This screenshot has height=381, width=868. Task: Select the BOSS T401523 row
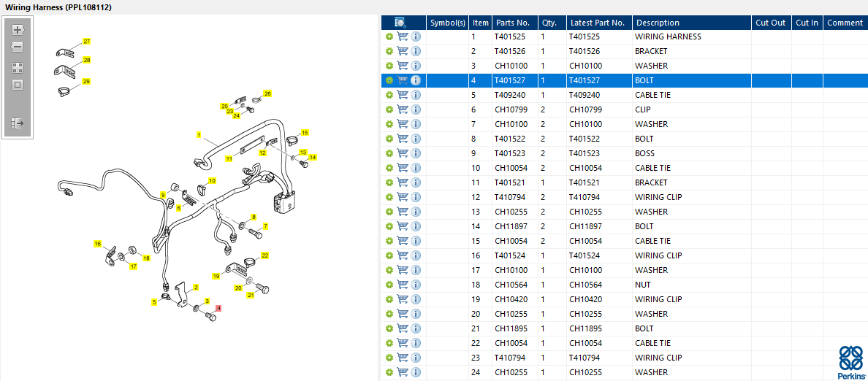click(x=625, y=153)
